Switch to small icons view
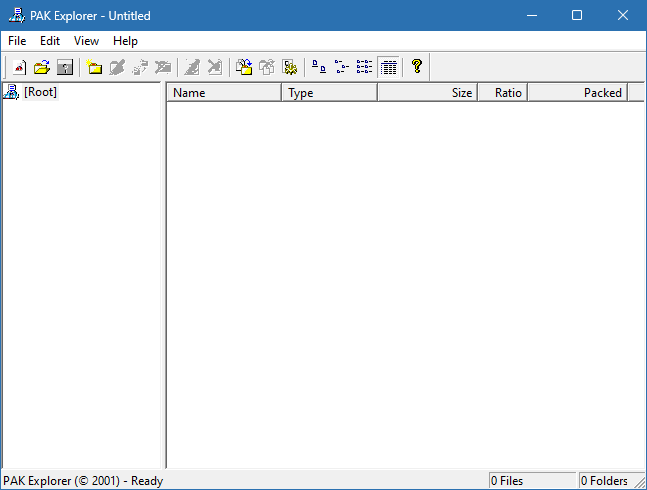This screenshot has height=490, width=647. pyautogui.click(x=342, y=67)
